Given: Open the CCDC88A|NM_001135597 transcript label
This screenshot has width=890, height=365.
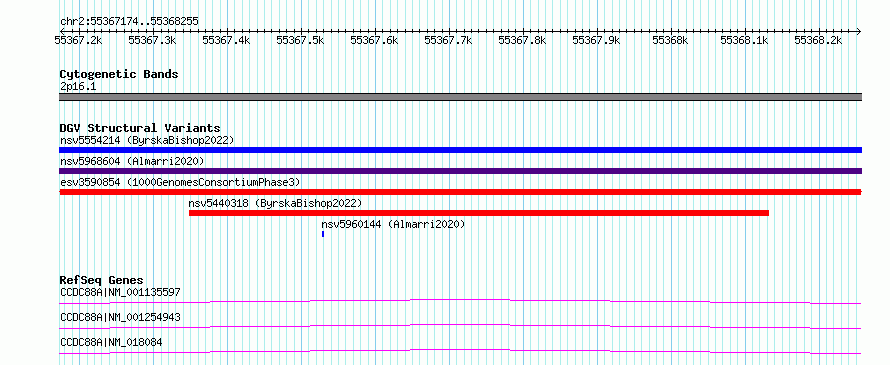Looking at the screenshot, I should tap(120, 292).
